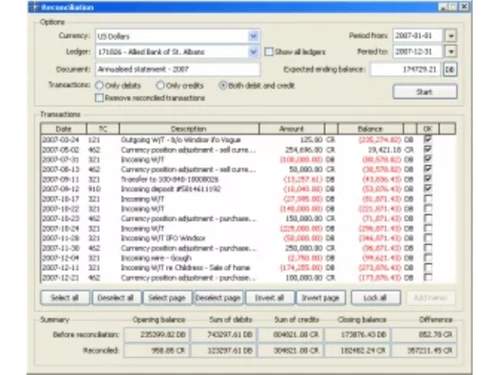Select the Only debits radio option

(99, 85)
